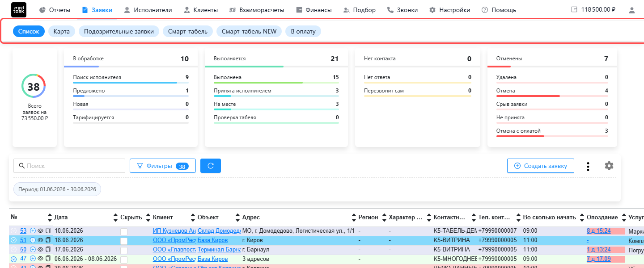Open the Склад Домодедово object link

[219, 231]
